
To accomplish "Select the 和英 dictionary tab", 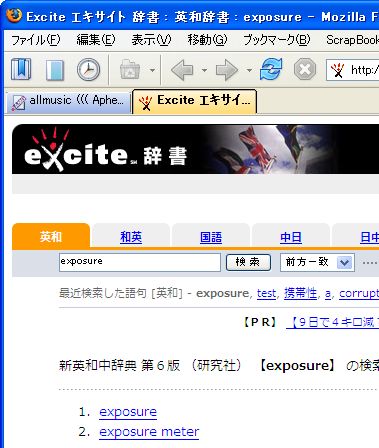I will 131,237.
